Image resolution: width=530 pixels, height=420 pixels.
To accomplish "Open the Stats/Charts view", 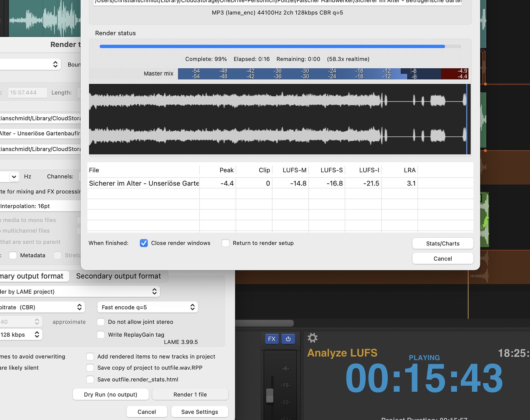I will [x=443, y=244].
